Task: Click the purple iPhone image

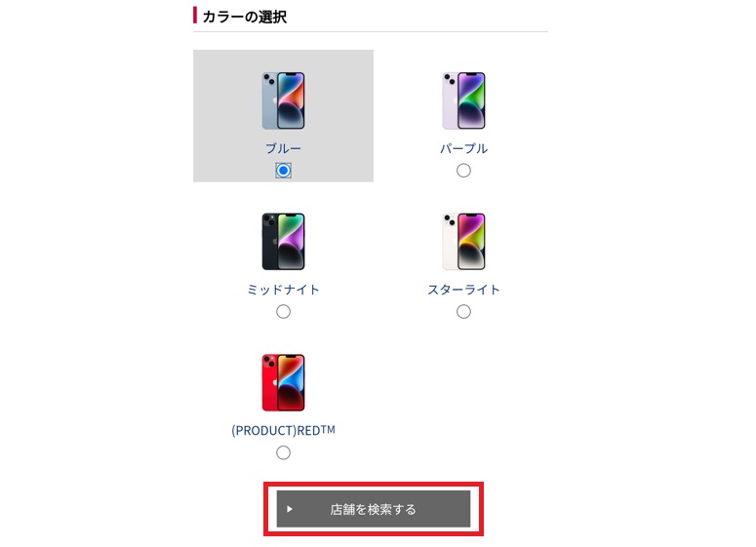Action: (463, 100)
